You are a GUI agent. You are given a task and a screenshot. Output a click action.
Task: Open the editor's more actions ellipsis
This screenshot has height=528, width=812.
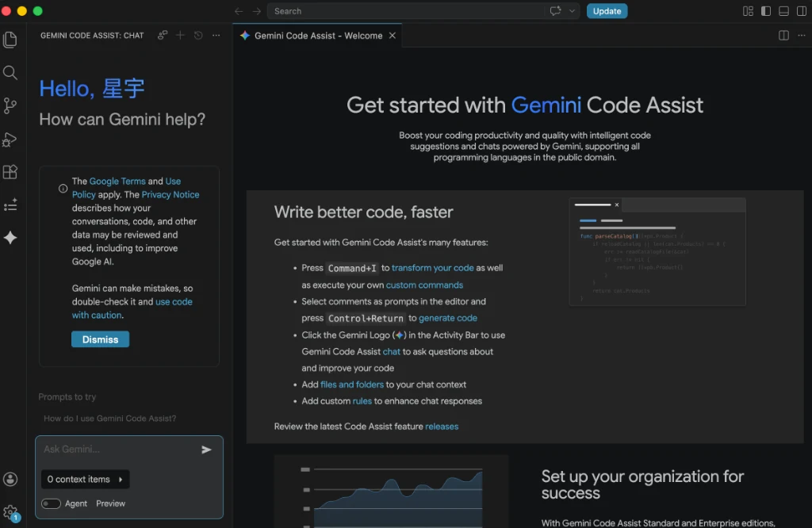[802, 35]
